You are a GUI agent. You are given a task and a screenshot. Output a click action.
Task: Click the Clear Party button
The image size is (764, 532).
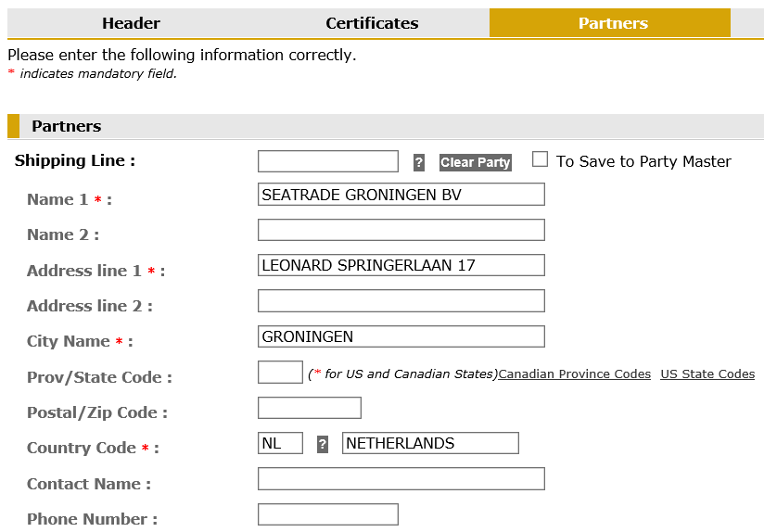tap(475, 162)
